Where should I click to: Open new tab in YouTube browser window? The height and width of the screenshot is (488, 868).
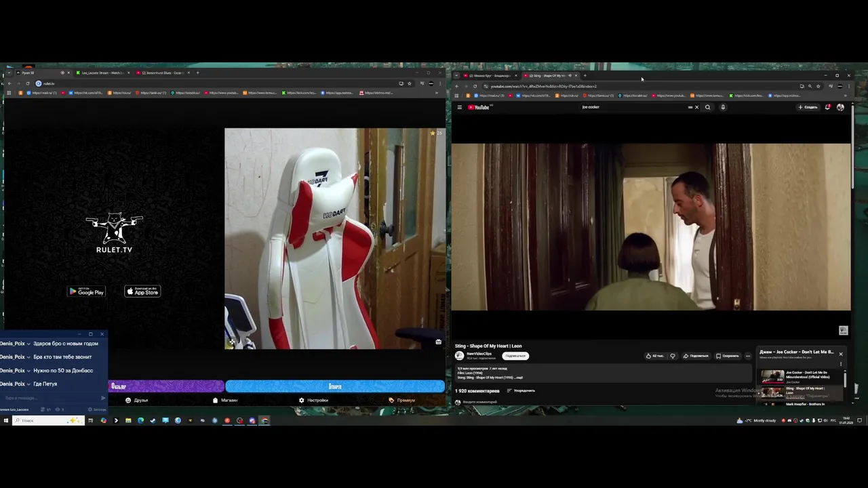click(x=585, y=76)
